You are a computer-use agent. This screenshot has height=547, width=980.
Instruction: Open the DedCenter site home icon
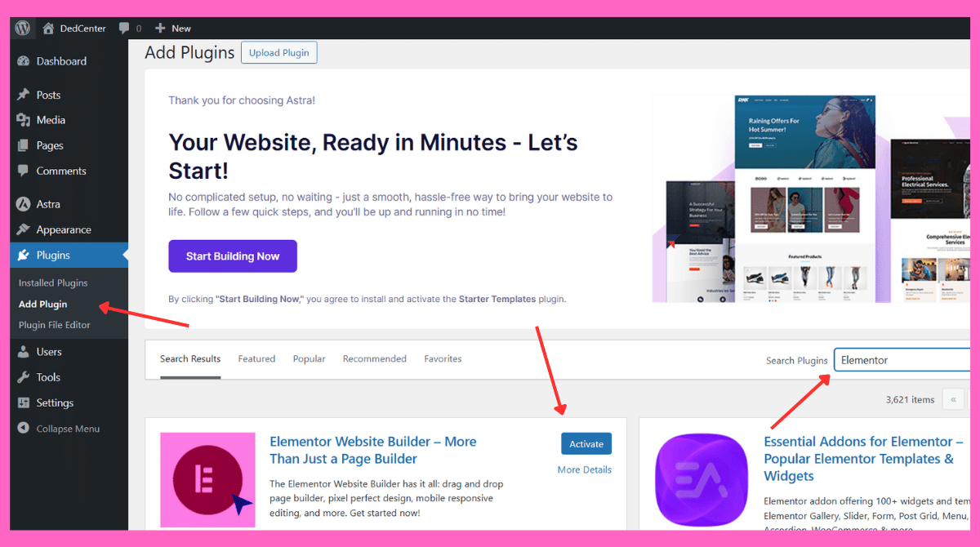49,28
